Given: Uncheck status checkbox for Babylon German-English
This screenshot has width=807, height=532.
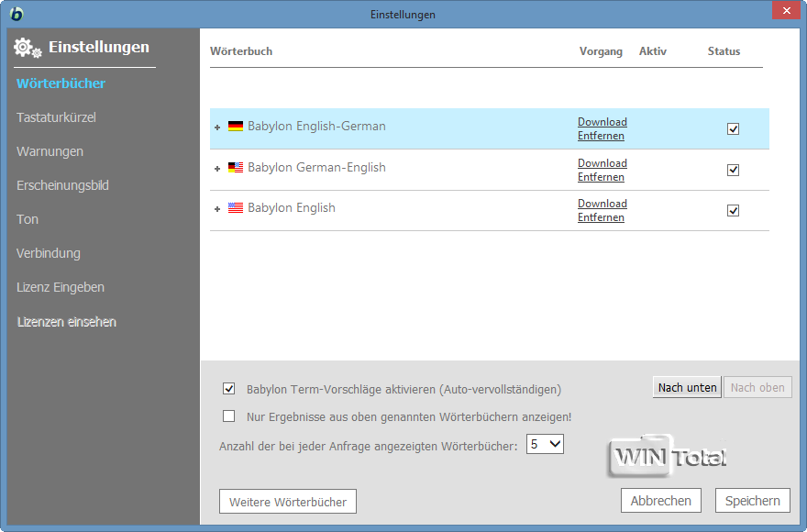Looking at the screenshot, I should 733,170.
